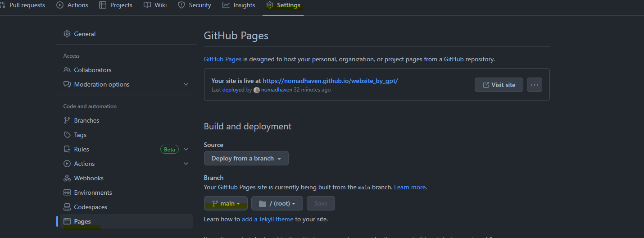This screenshot has height=238, width=644.
Task: Open the Actions repository tab
Action: [x=73, y=5]
